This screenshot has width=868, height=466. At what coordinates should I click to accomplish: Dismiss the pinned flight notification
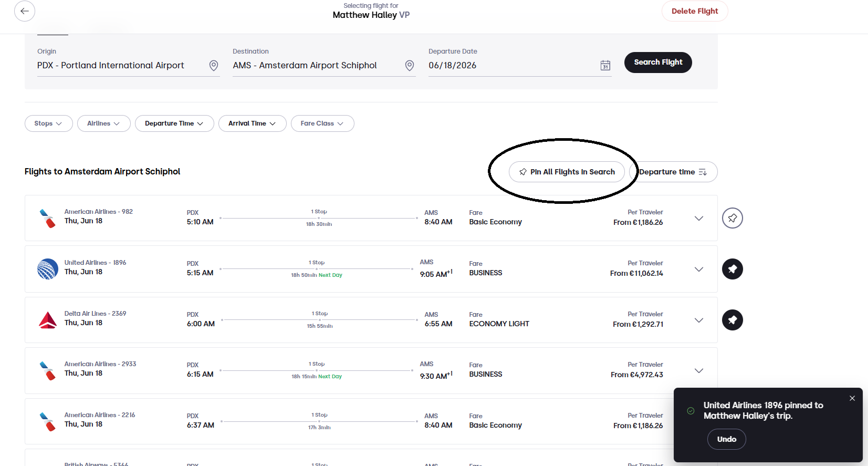[x=852, y=398]
